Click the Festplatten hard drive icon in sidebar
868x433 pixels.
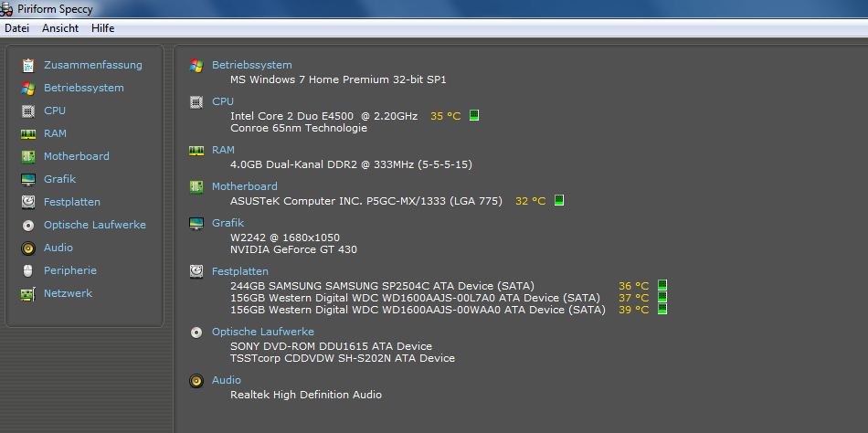point(28,202)
